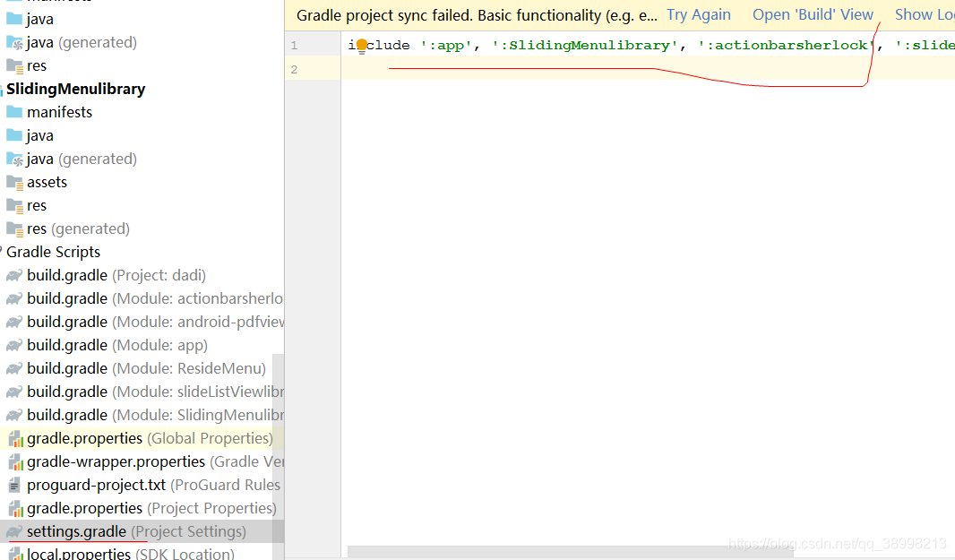Click Show Log link in banner
This screenshot has width=955, height=560.
coord(925,14)
